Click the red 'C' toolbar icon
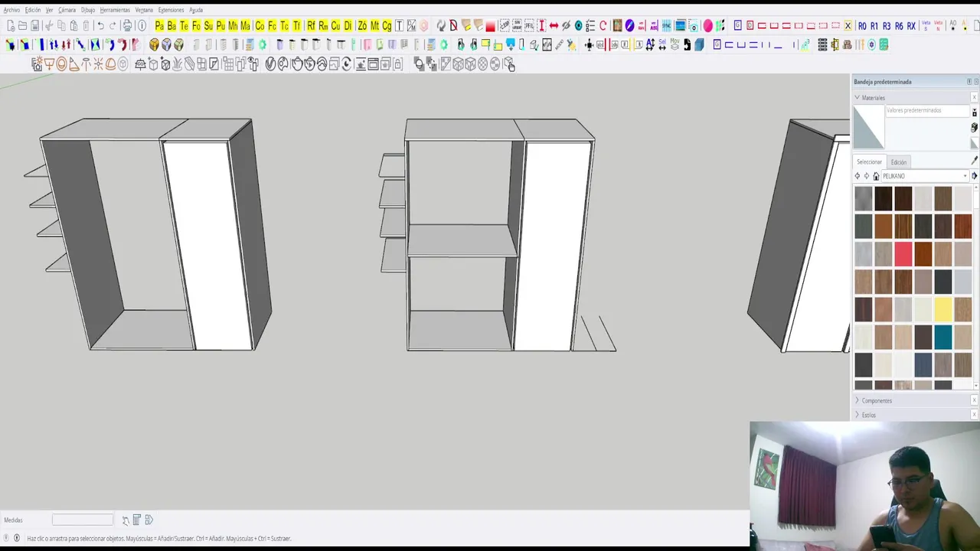Viewport: 980px width, 551px height. point(603,25)
